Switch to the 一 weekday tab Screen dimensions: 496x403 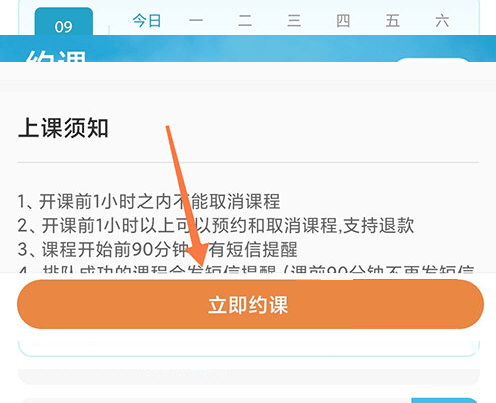(196, 21)
